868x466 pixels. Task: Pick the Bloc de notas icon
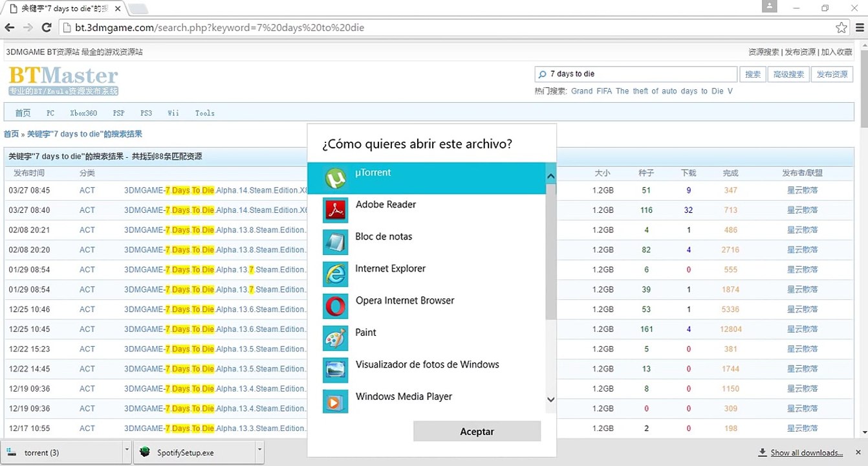335,242
